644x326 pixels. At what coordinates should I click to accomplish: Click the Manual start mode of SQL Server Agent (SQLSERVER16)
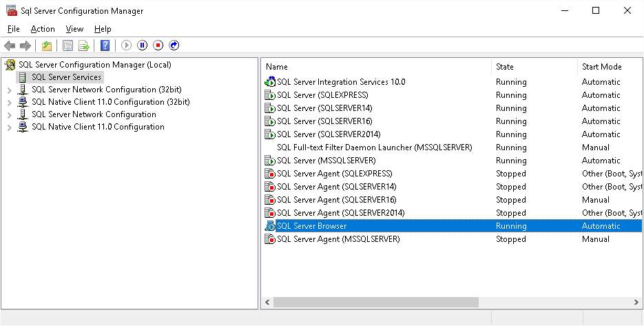pyautogui.click(x=596, y=200)
